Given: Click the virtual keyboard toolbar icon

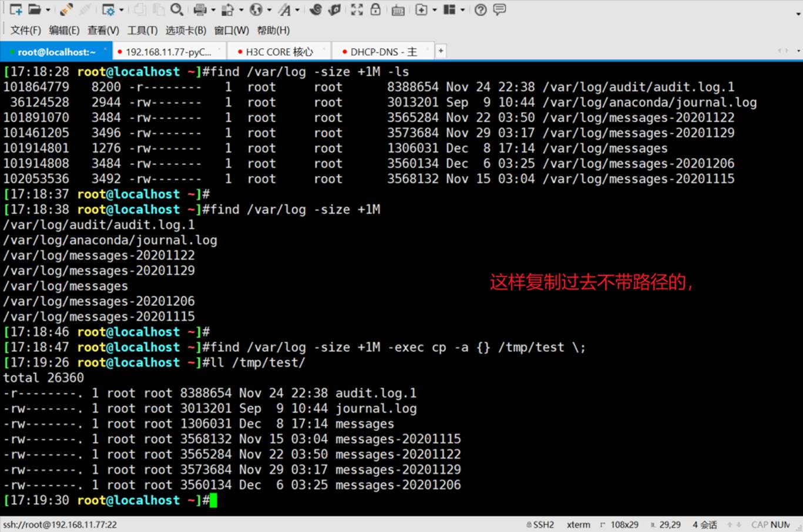Looking at the screenshot, I should coord(398,10).
